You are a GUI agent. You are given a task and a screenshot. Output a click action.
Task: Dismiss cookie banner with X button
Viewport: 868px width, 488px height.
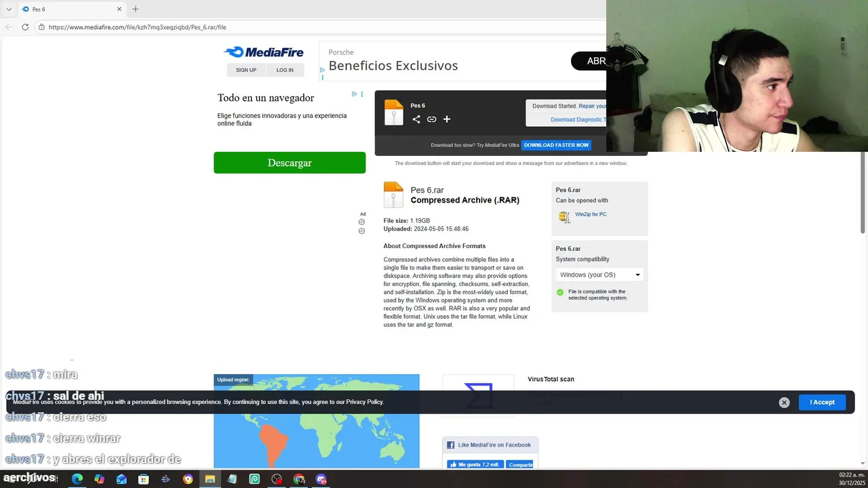pyautogui.click(x=784, y=403)
